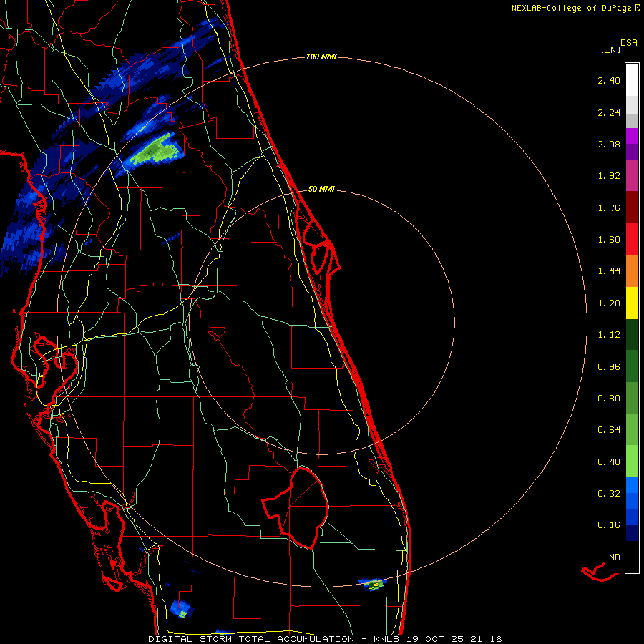
Task: Click the 19 OCT 25 date stamp
Action: coord(436,639)
